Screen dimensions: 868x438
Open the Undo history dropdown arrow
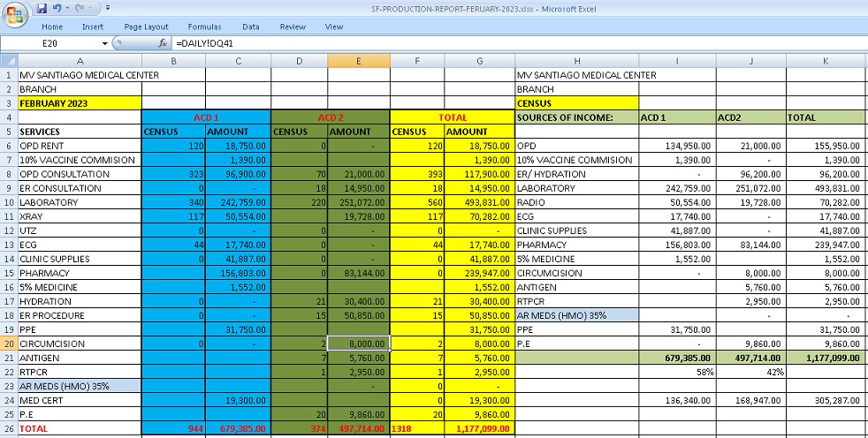[67, 8]
